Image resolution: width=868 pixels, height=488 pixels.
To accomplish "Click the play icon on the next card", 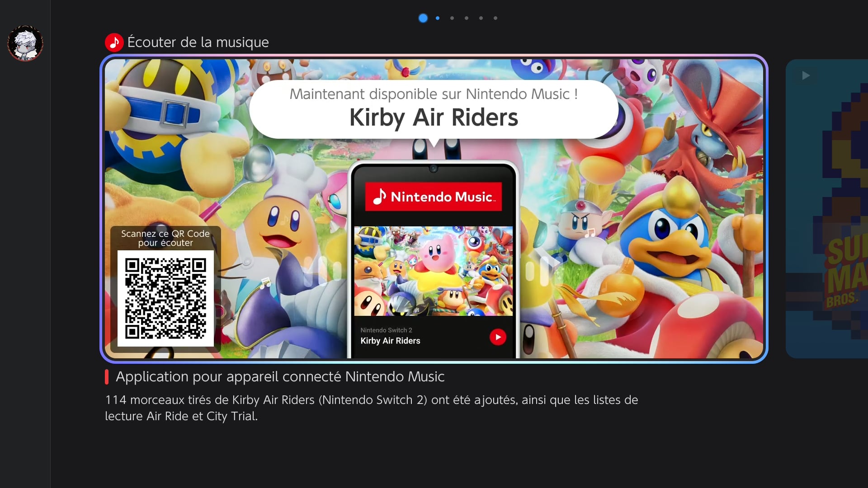I will [x=806, y=75].
